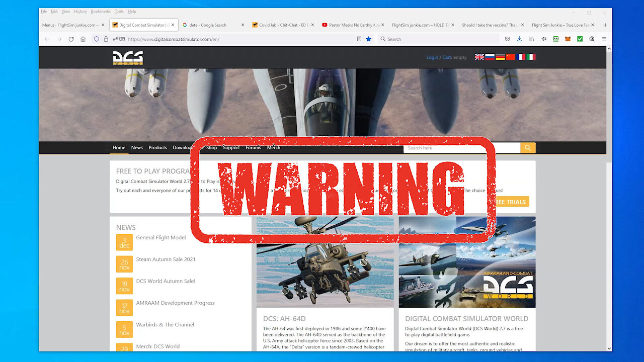Open a new tab with the plus button
Viewport: 644px width, 362px height.
point(605,25)
